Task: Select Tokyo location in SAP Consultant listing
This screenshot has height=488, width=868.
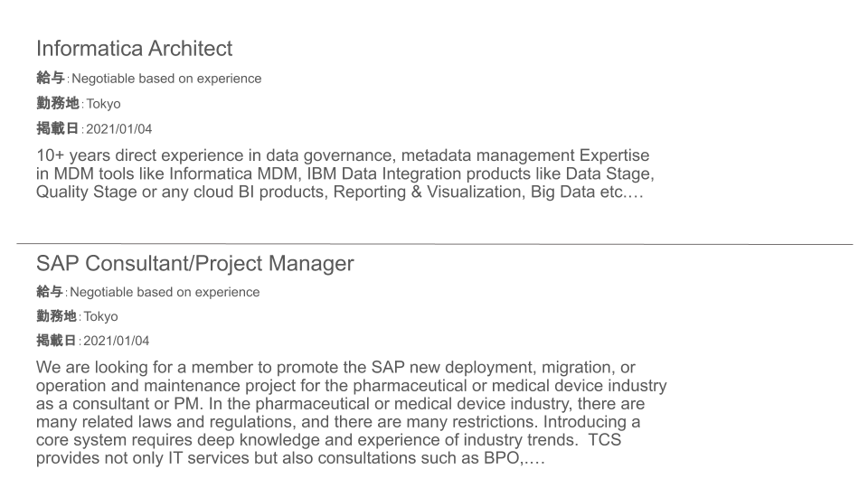Action: click(x=100, y=316)
